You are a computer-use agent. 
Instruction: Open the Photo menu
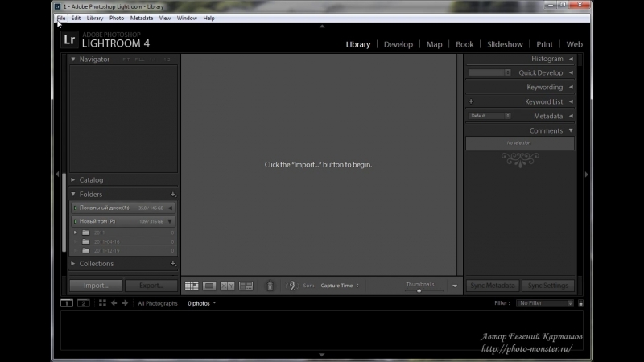coord(117,18)
